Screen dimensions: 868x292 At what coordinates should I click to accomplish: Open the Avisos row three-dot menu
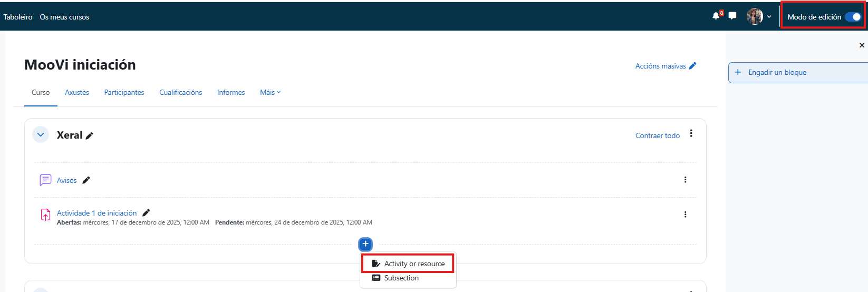(x=685, y=180)
